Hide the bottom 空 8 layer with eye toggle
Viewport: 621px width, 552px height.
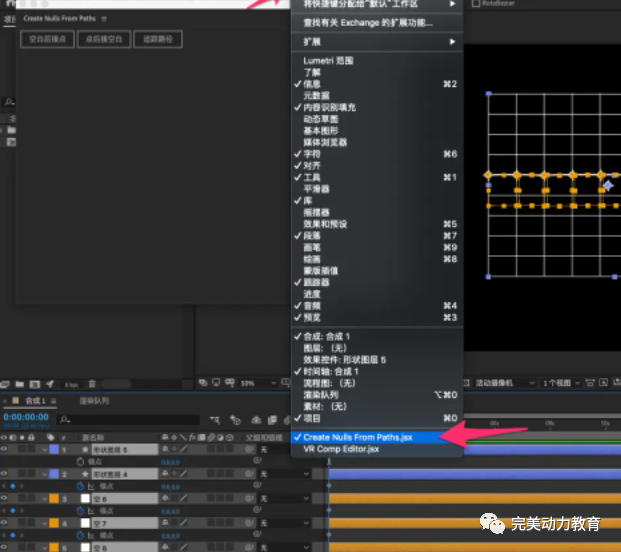coord(4,547)
